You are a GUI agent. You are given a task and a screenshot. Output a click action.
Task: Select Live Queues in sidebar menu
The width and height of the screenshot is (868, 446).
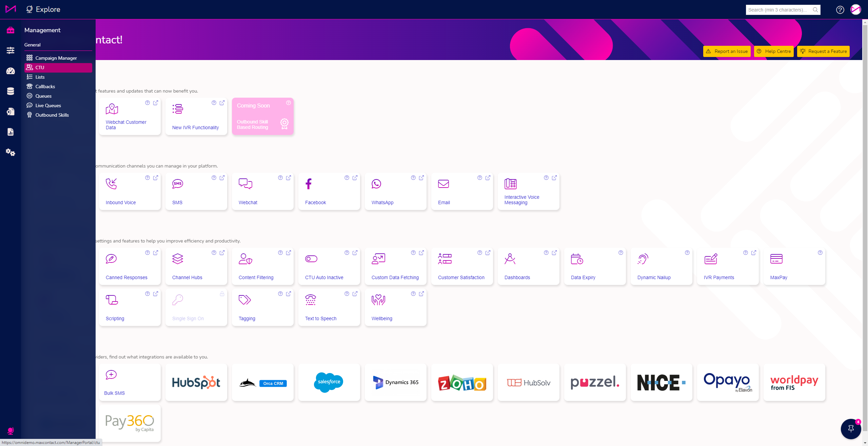(x=48, y=105)
